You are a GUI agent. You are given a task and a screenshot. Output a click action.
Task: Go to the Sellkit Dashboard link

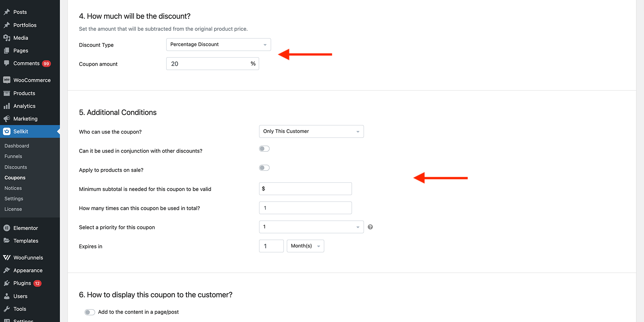pos(17,146)
